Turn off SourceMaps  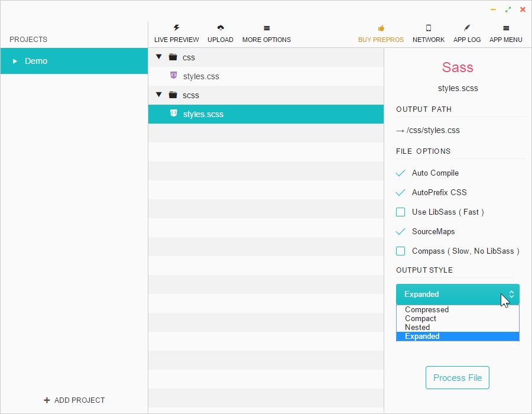[x=400, y=231]
